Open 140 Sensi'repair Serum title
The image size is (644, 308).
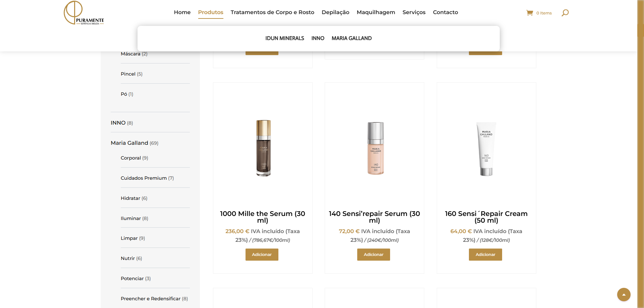coord(374,217)
